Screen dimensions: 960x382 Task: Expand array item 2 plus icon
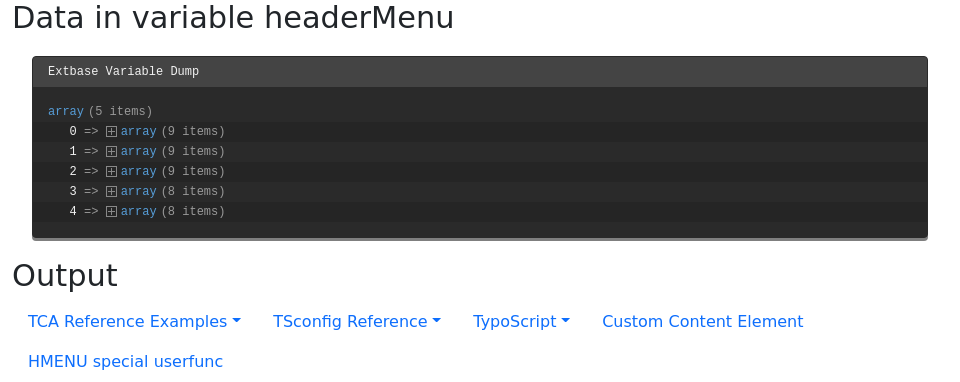(111, 171)
